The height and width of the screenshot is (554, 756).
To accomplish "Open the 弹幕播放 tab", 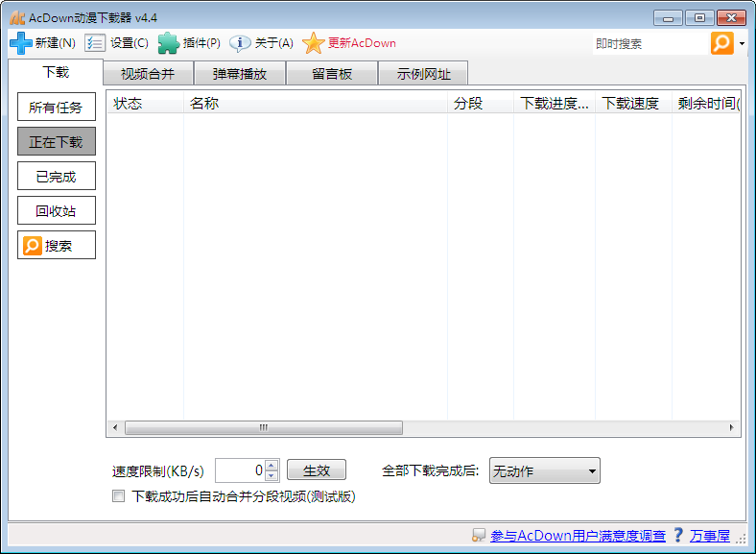I will pos(240,74).
